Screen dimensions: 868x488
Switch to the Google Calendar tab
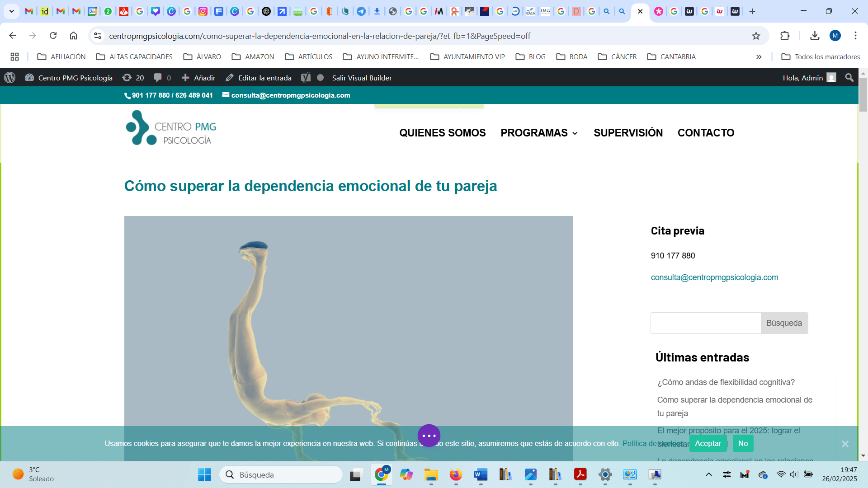[92, 11]
